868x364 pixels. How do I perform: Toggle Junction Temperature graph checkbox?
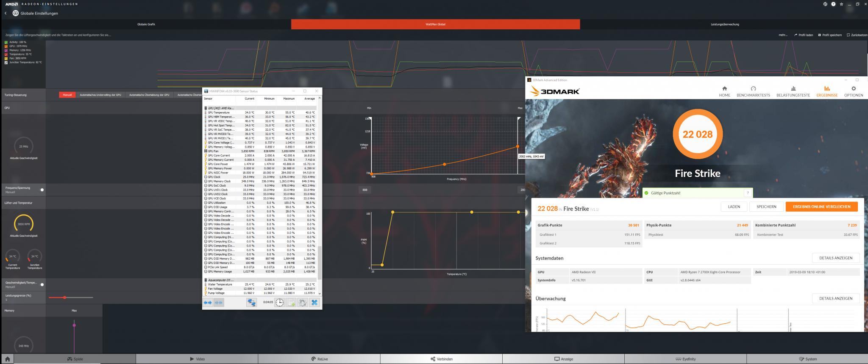(6, 62)
